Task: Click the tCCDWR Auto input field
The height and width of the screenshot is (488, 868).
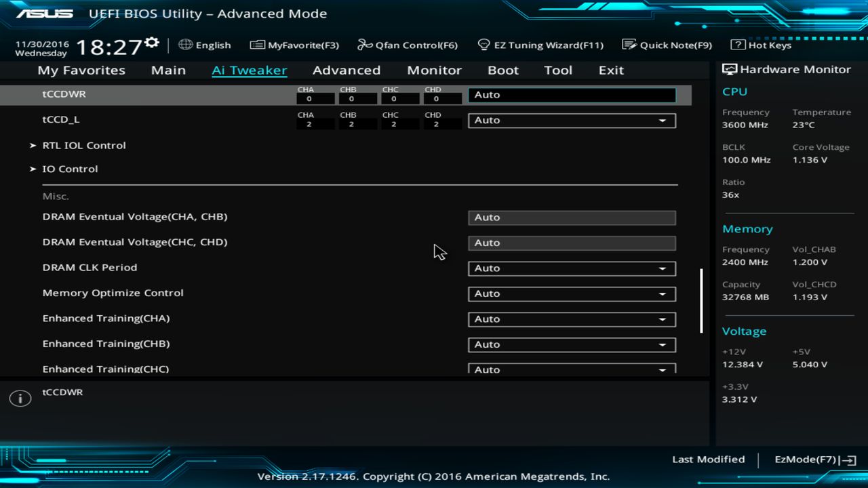Action: [x=572, y=95]
